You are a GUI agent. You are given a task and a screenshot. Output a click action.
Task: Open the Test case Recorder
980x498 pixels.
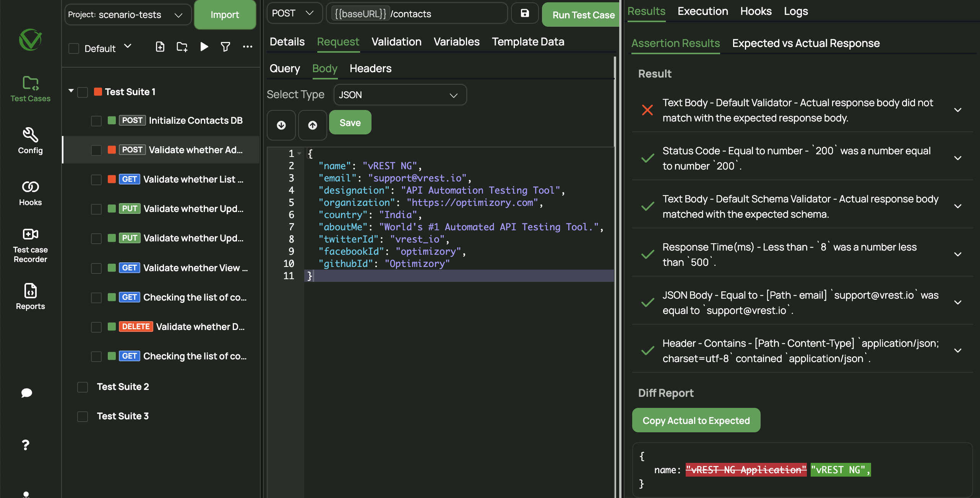[30, 245]
